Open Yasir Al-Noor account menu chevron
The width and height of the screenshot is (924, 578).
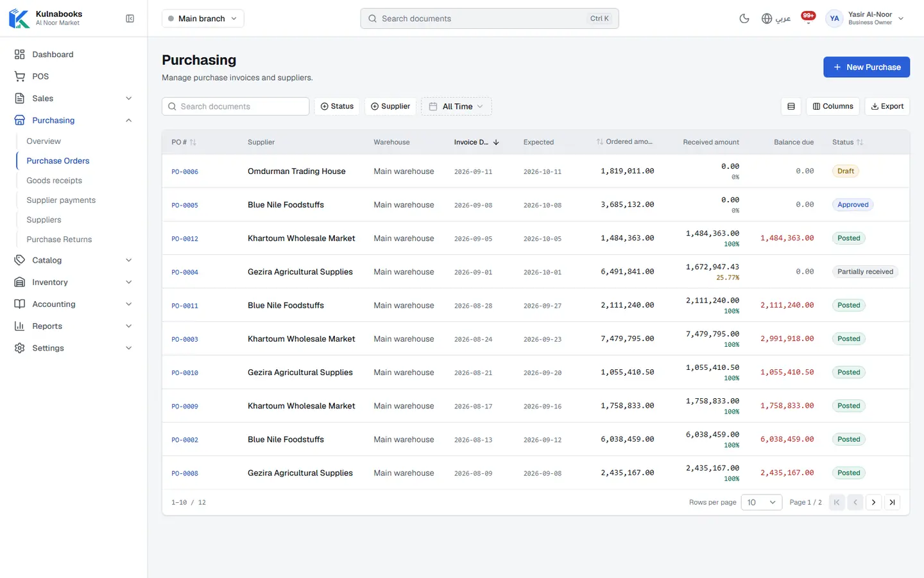(x=901, y=19)
